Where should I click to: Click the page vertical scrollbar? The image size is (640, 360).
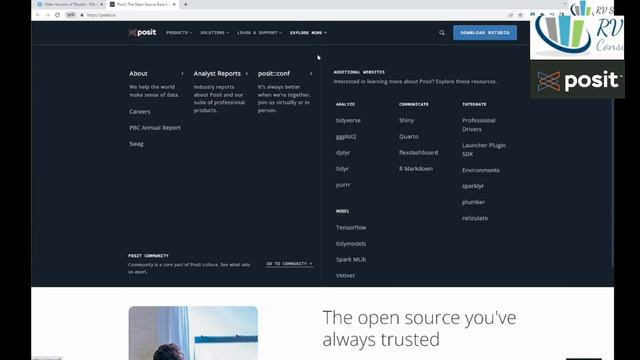coord(612,184)
